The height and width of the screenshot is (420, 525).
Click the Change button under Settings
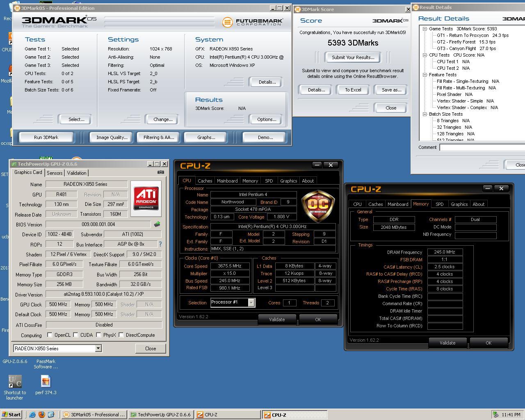point(163,119)
